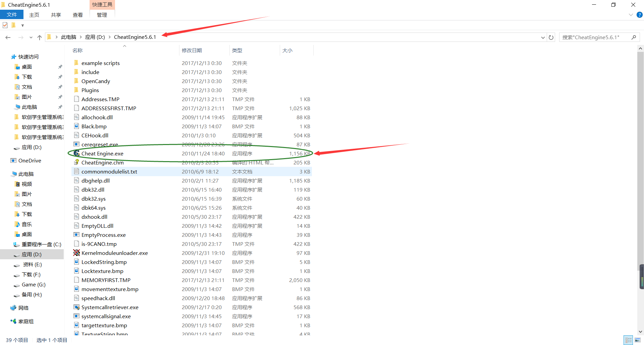
Task: Open Game (G:) drive in sidebar
Action: coord(34,285)
